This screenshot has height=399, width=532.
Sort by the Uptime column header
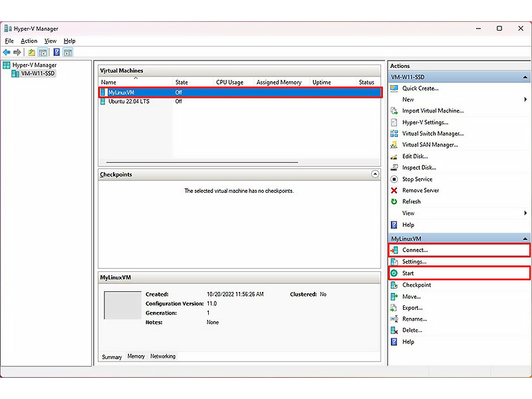coord(332,82)
